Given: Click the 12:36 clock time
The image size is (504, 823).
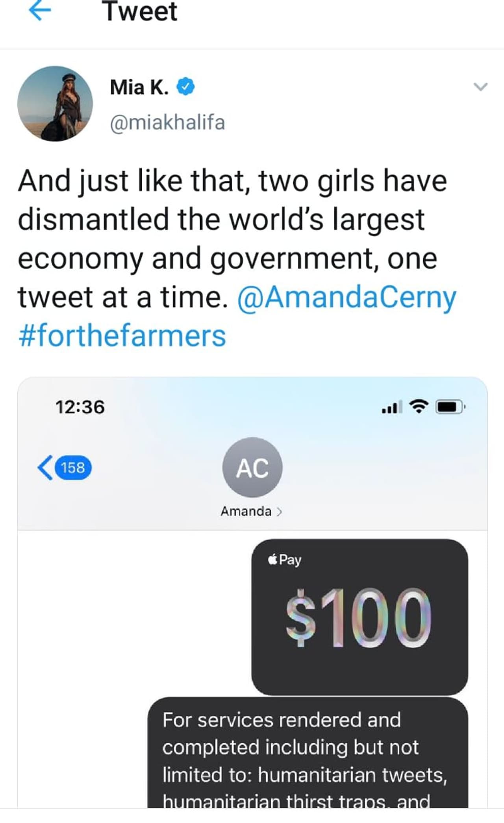Looking at the screenshot, I should click(80, 407).
